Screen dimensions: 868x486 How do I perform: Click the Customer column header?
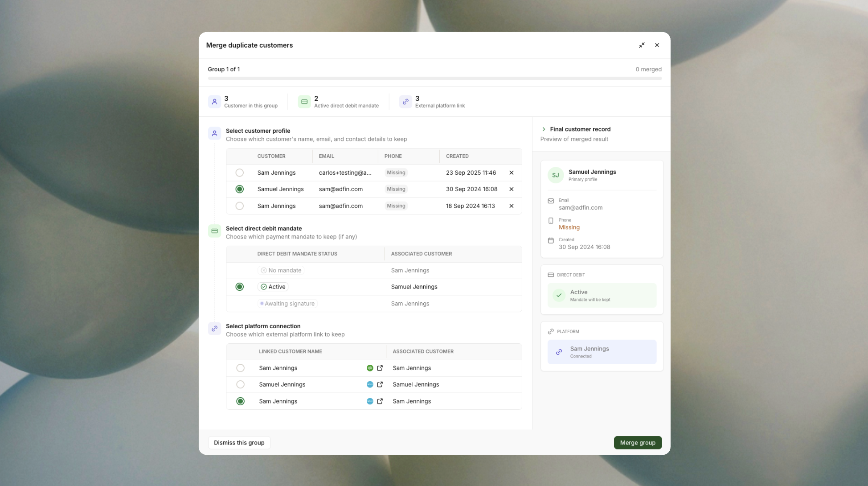(x=271, y=156)
